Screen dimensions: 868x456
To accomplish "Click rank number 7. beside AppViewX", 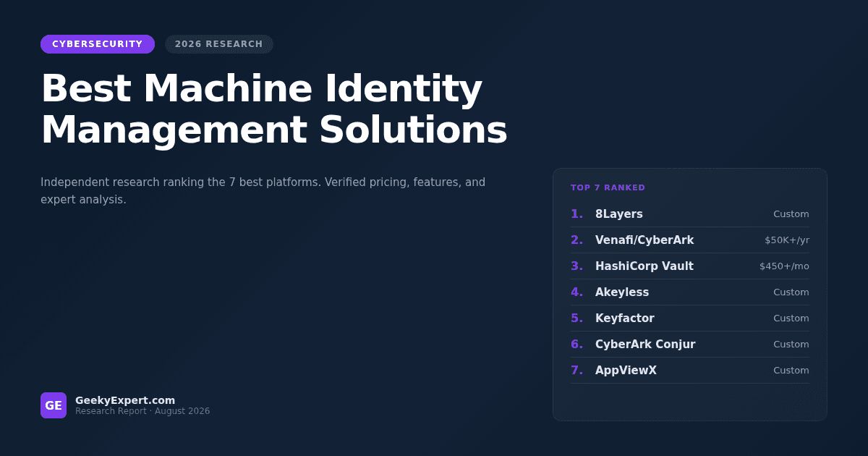I will (x=576, y=371).
